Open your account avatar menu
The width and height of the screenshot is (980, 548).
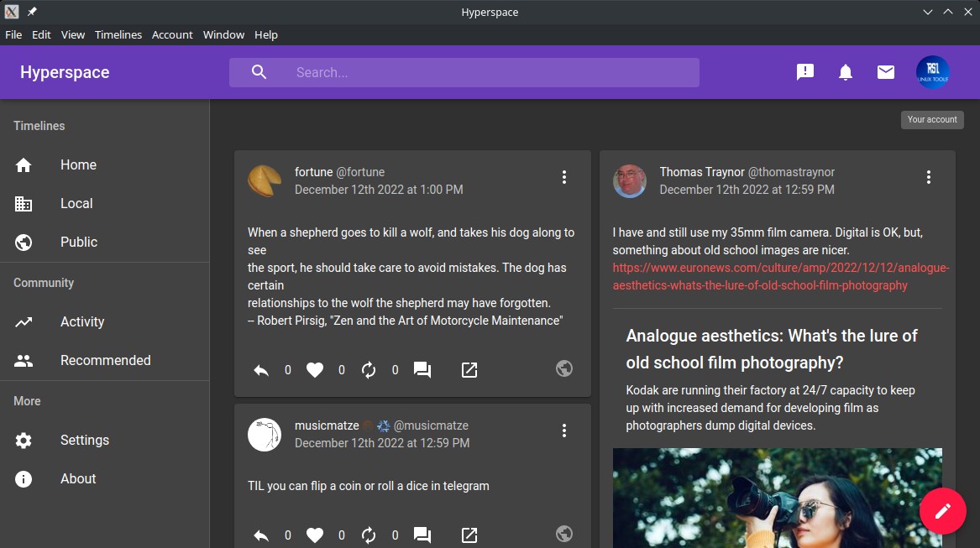tap(932, 72)
